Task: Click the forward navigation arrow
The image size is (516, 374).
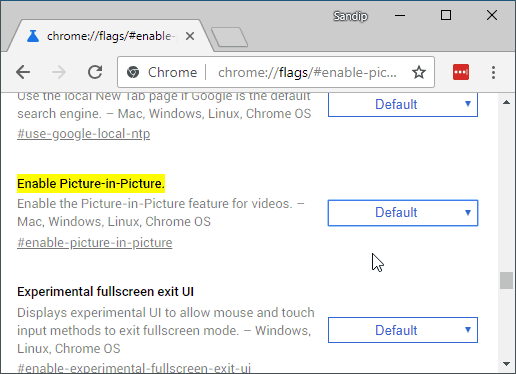Action: 59,72
